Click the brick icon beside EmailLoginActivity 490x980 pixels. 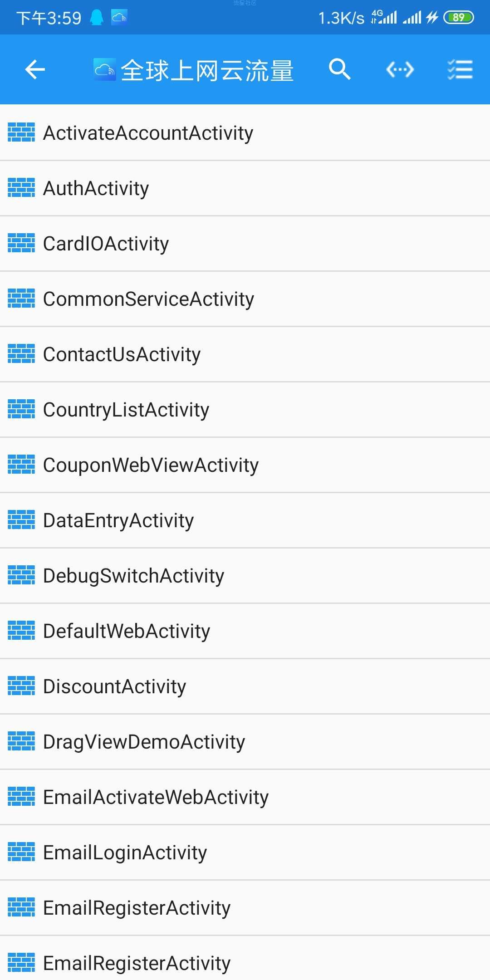(21, 852)
